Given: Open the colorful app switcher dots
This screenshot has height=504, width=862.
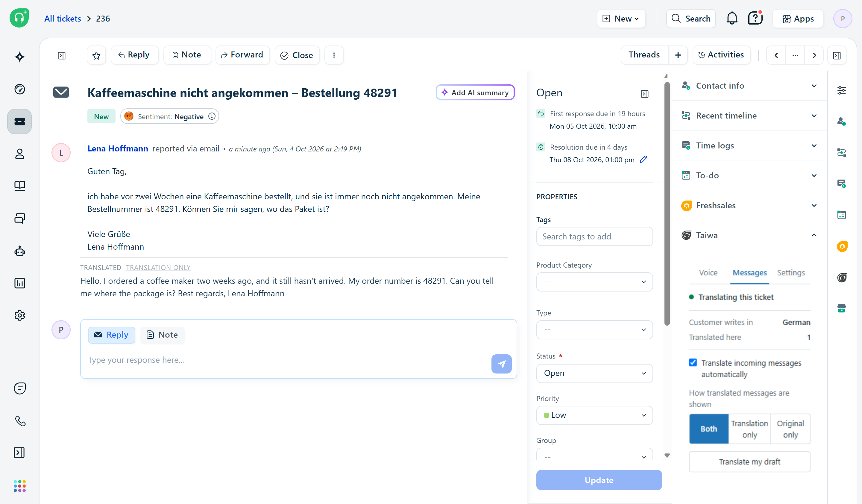Looking at the screenshot, I should click(19, 486).
